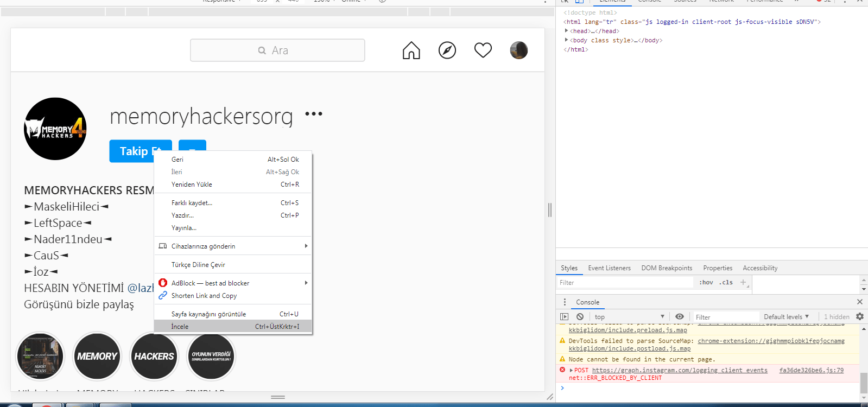Click the Nader11ndeu bio line
The width and height of the screenshot is (868, 407).
pos(68,239)
